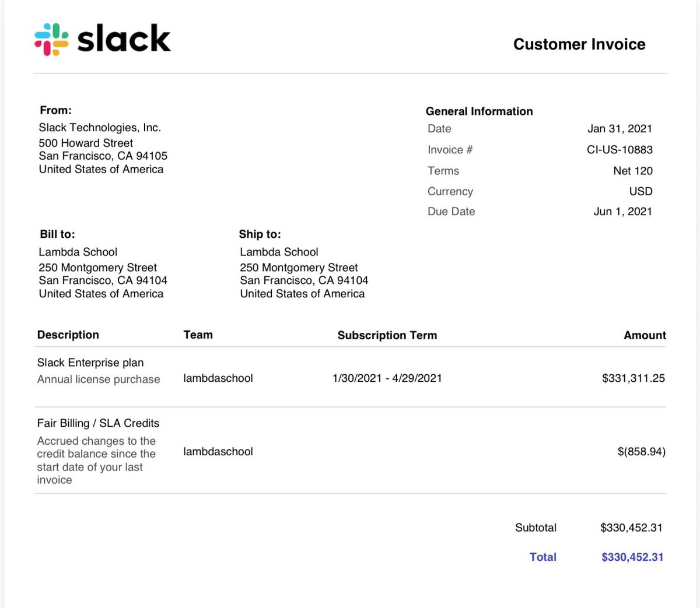Click the 'Terms' label
Image resolution: width=700 pixels, height=608 pixels.
click(443, 171)
